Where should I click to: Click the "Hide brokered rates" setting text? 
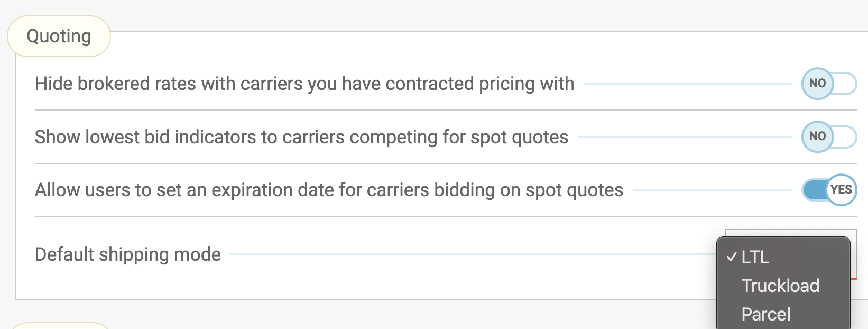coord(304,84)
